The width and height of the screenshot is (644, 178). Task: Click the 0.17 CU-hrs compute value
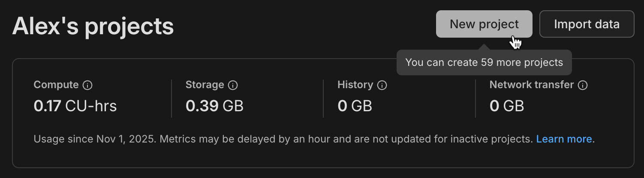tap(75, 106)
